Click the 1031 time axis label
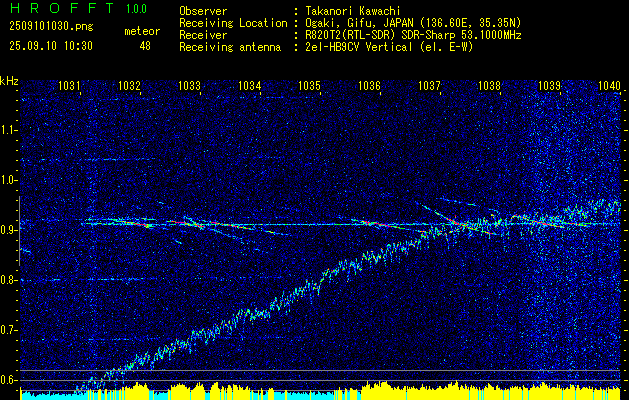This screenshot has height=400, width=629. tap(69, 85)
